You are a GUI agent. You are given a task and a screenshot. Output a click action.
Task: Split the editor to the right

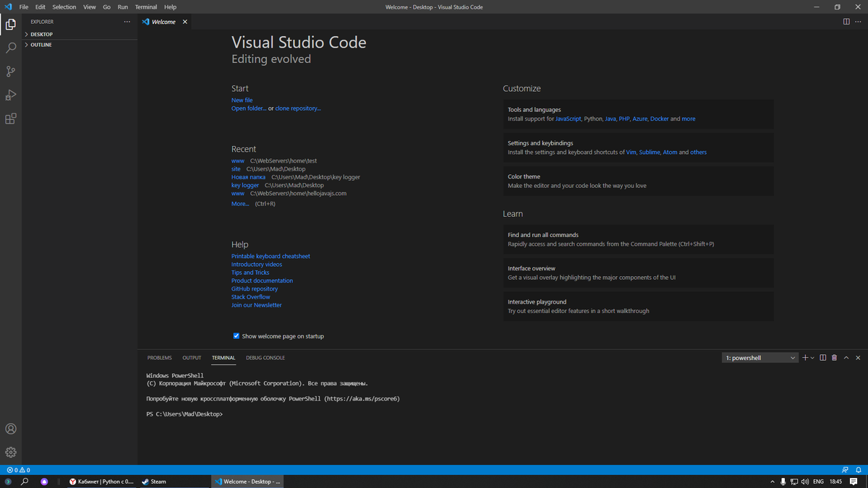pos(846,22)
